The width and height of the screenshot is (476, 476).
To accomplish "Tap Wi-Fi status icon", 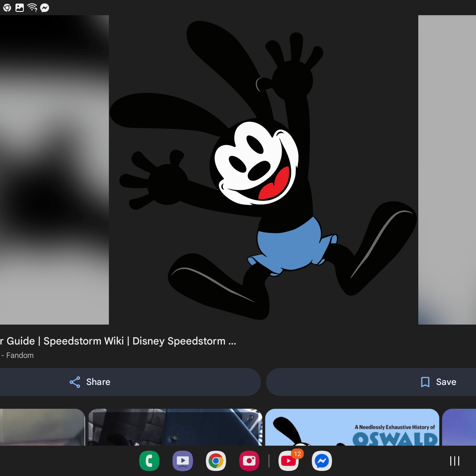I will pos(32,8).
